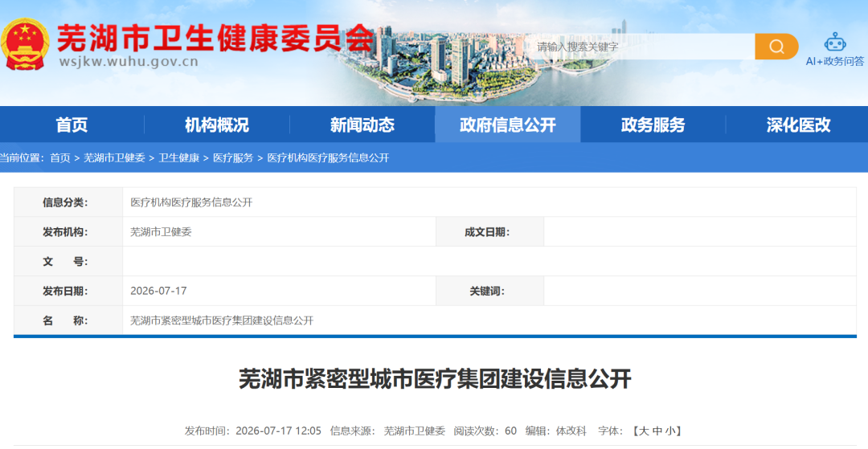Screen dimensions: 868x449
Task: Set font size to 大
Action: click(645, 431)
